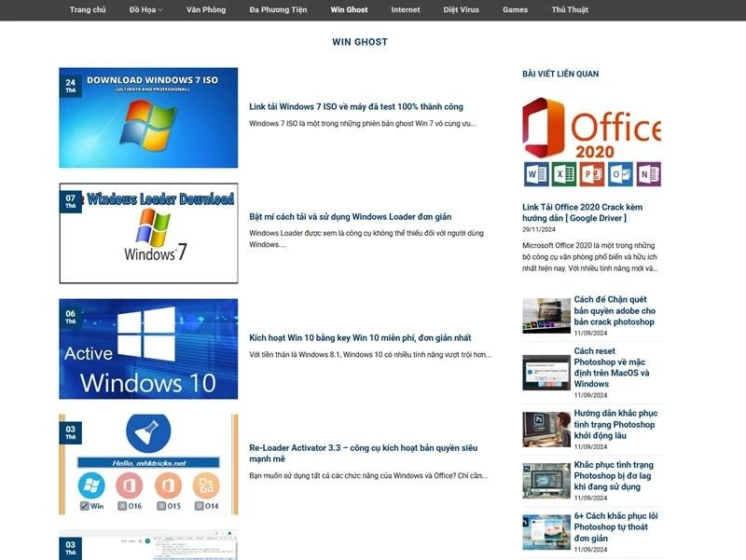Open the Internet menu item
The width and height of the screenshot is (746, 560).
pyautogui.click(x=406, y=9)
